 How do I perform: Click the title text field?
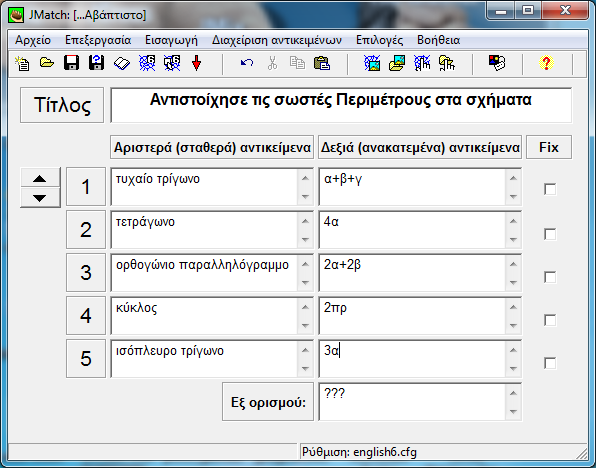tap(341, 105)
